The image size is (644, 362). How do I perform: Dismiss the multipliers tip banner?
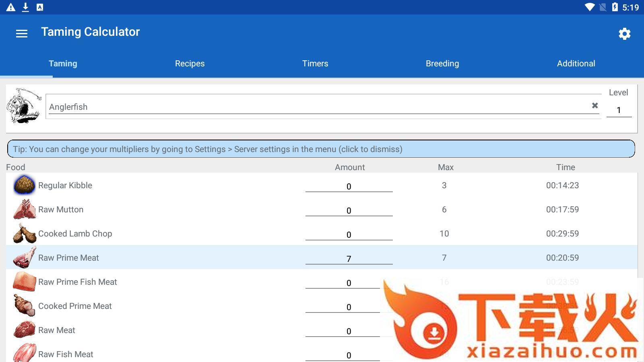point(321,149)
